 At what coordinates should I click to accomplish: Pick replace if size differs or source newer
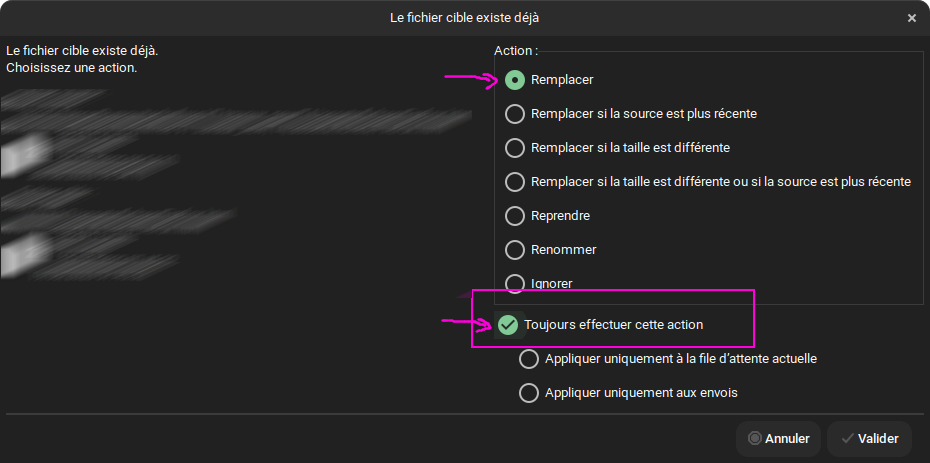pyautogui.click(x=515, y=182)
